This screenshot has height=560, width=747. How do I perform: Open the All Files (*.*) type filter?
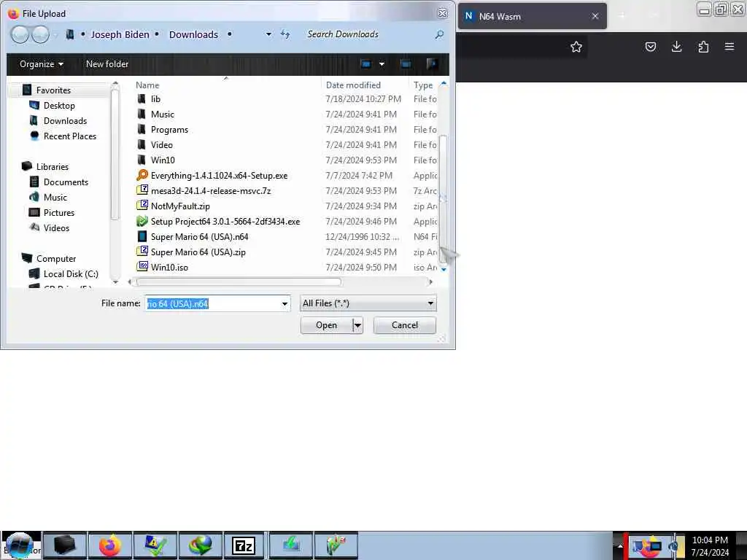coord(368,303)
